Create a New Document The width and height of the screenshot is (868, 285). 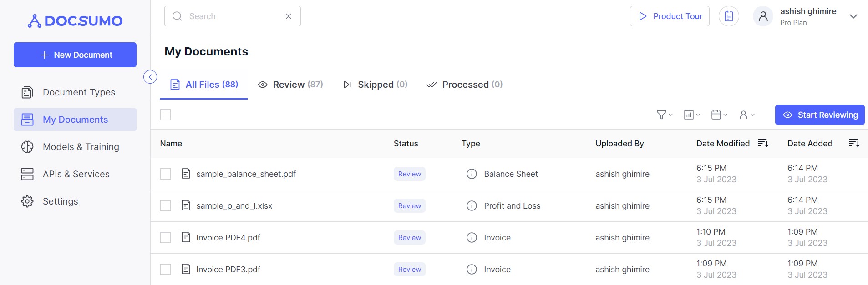[75, 55]
